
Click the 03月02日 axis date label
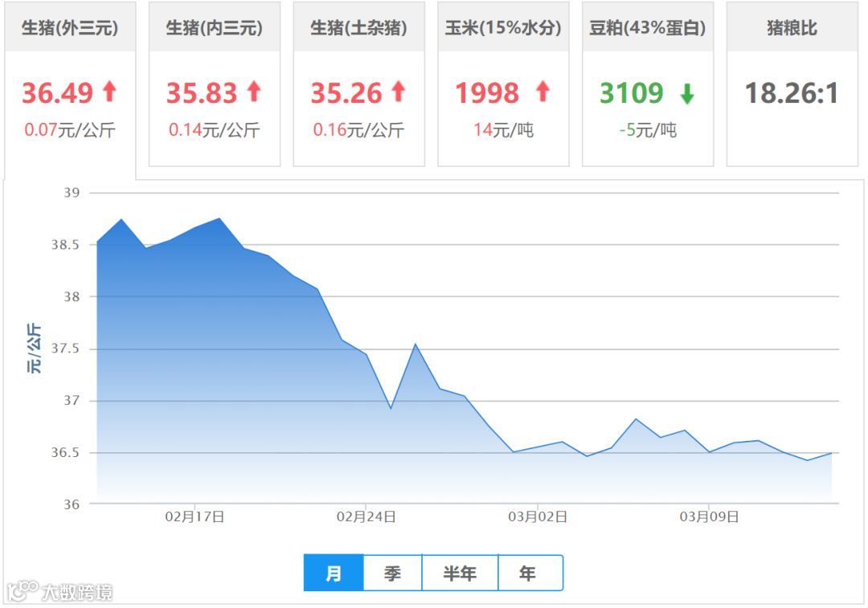(538, 517)
